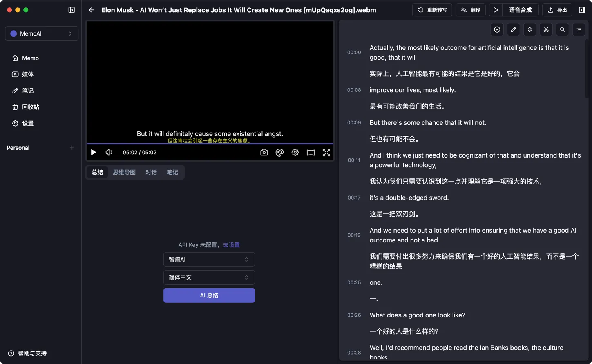Click the video progress bar
Screen dimensions: 592x364
(x=210, y=144)
